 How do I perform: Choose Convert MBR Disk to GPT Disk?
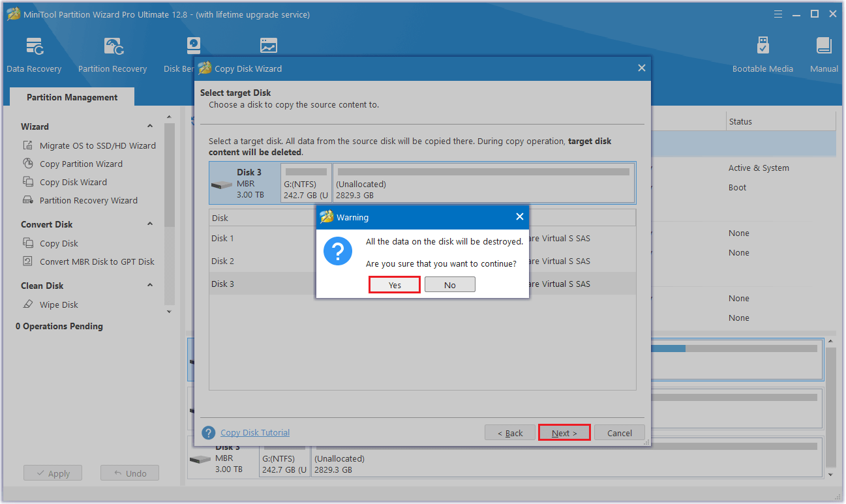(97, 262)
